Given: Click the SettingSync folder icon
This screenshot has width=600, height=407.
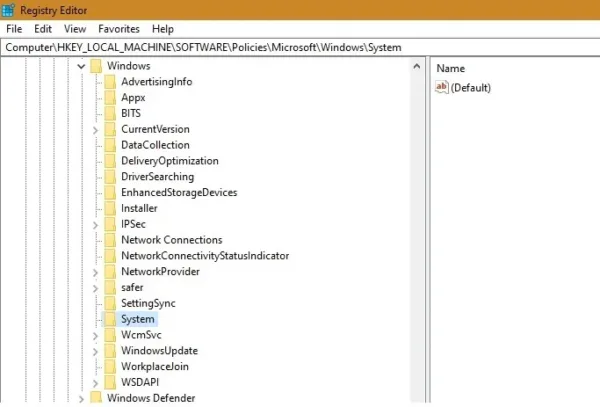Looking at the screenshot, I should [110, 303].
